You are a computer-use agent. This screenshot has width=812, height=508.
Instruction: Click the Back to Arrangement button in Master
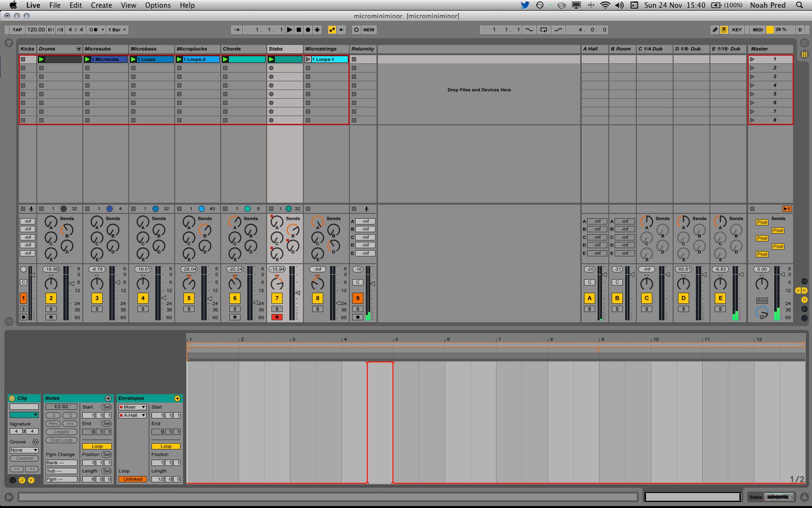(787, 209)
